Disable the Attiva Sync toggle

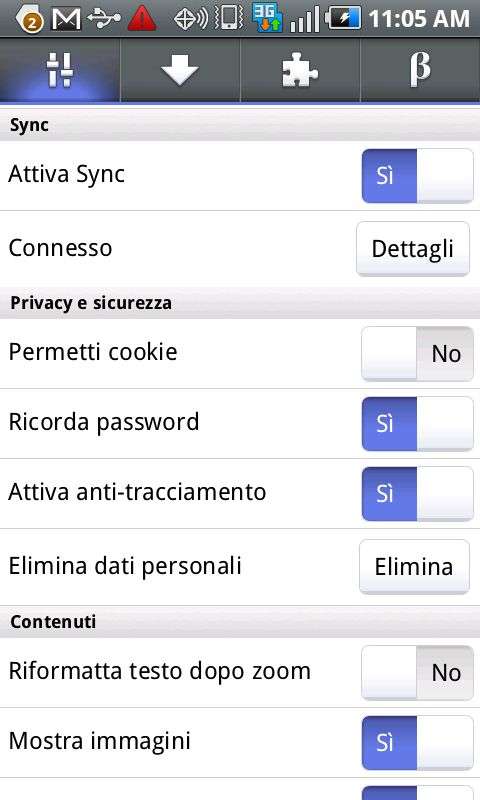point(417,176)
